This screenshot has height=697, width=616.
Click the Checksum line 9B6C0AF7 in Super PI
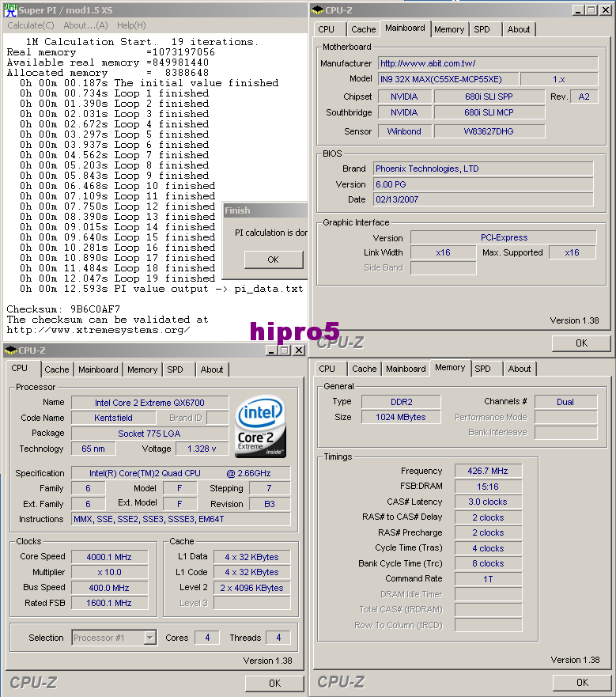[x=63, y=309]
